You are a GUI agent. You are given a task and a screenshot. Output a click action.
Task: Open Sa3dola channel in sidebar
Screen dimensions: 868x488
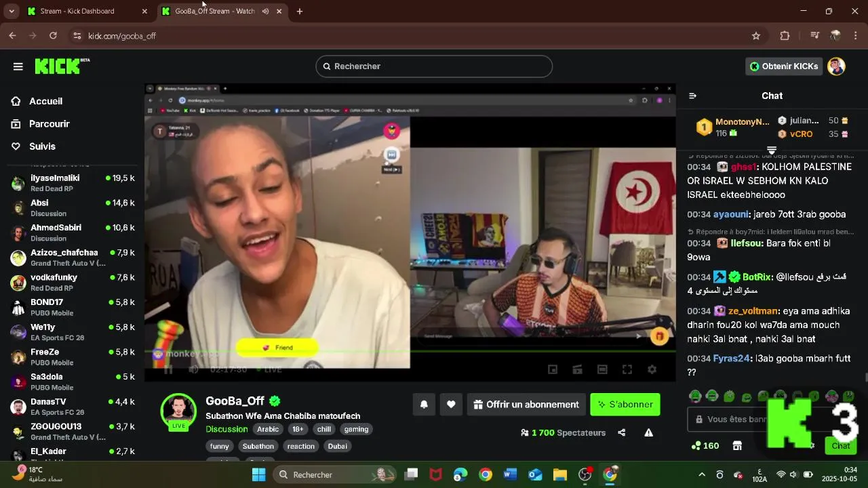(x=72, y=382)
